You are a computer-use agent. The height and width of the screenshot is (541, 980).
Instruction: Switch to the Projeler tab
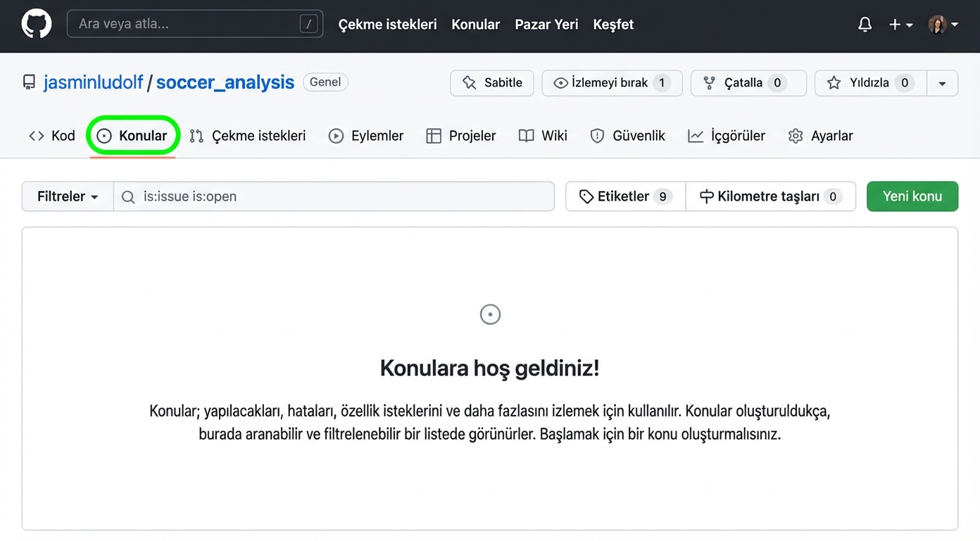point(461,136)
